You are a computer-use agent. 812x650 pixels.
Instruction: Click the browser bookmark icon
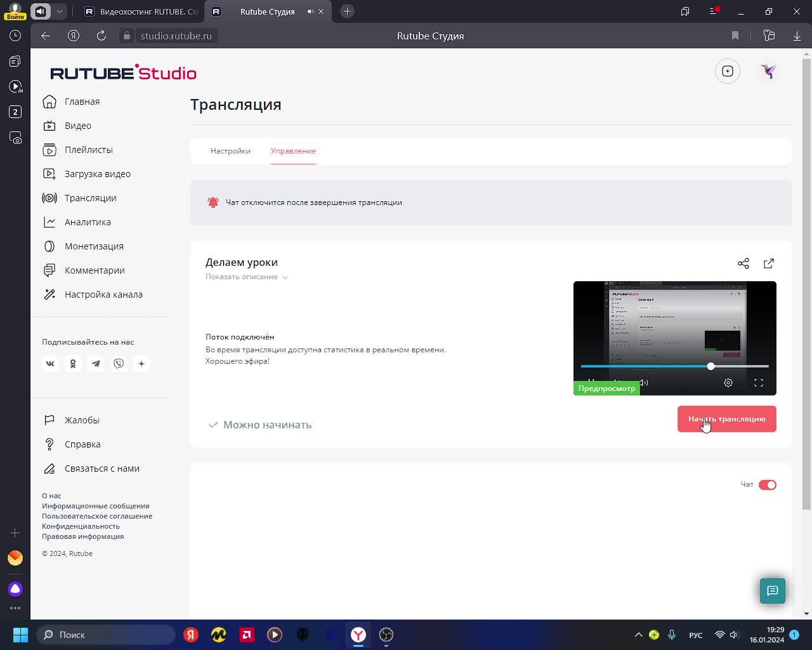click(x=735, y=36)
